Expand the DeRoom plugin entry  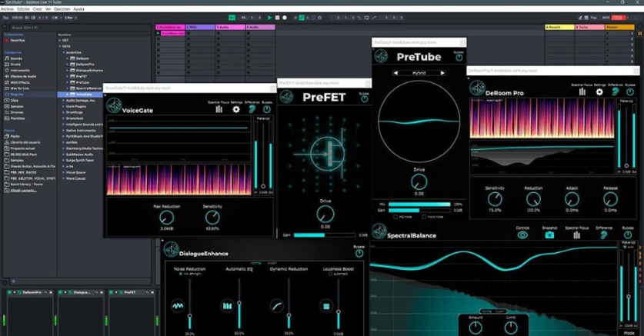[x=68, y=58]
